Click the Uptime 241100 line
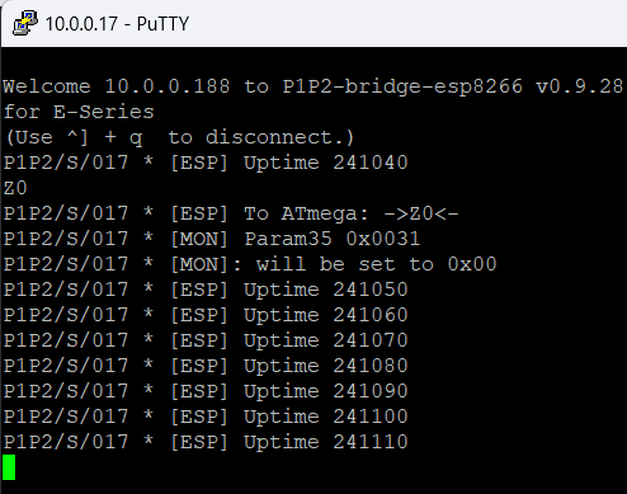The height and width of the screenshot is (494, 627). tap(205, 416)
